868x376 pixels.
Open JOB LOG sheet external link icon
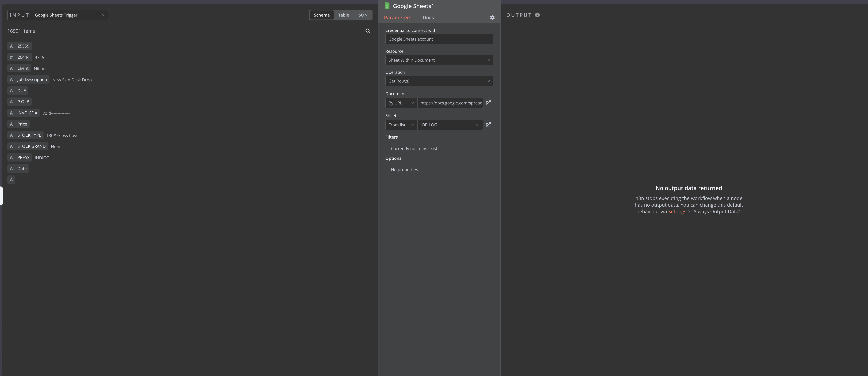[x=488, y=125]
